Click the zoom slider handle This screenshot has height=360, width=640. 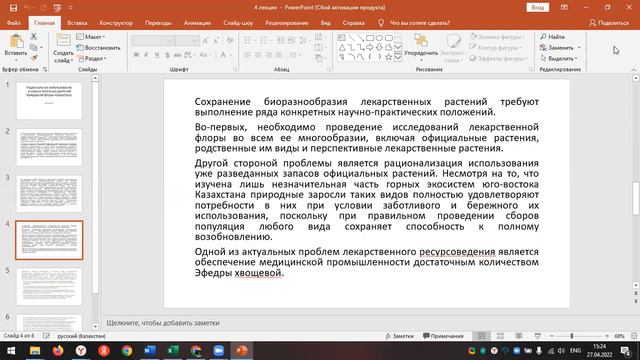coord(572,336)
